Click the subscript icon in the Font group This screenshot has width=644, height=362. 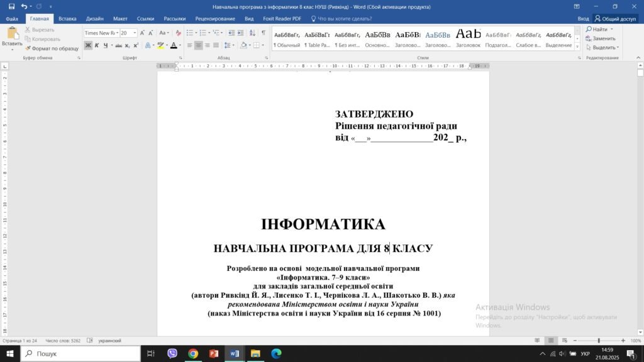pyautogui.click(x=127, y=44)
